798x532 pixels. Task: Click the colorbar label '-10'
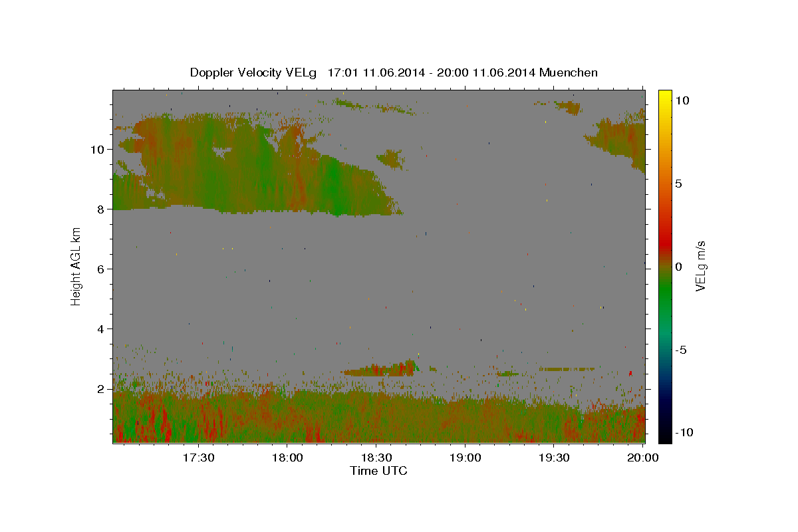pyautogui.click(x=683, y=432)
